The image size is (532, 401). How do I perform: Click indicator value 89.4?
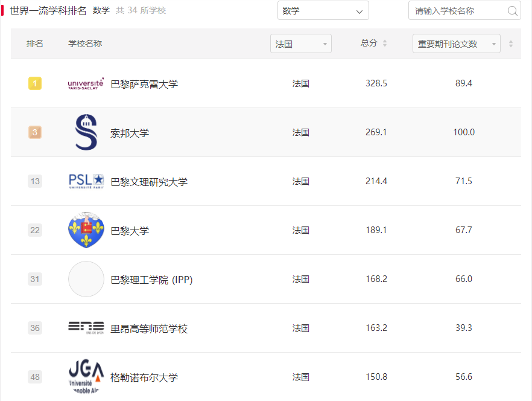click(464, 83)
